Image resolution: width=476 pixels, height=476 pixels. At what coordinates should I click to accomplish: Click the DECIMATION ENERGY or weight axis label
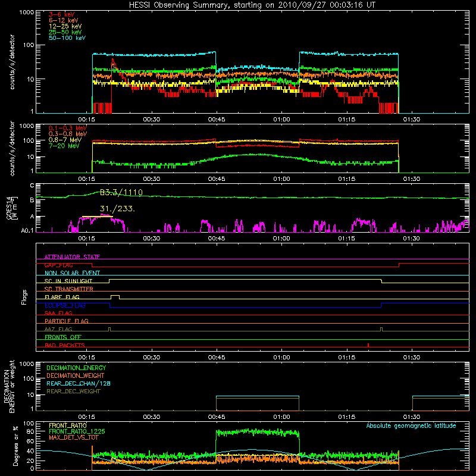click(9, 387)
